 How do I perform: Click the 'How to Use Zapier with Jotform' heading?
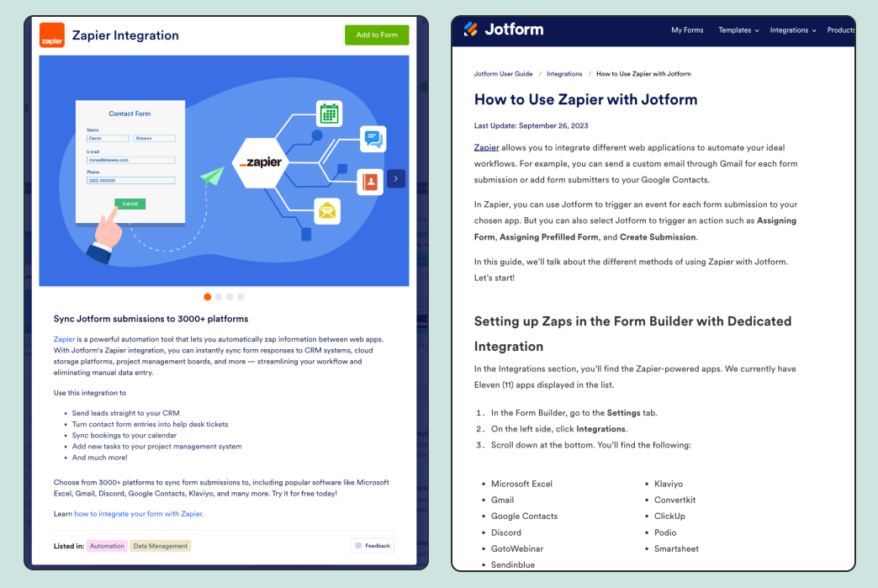click(585, 99)
